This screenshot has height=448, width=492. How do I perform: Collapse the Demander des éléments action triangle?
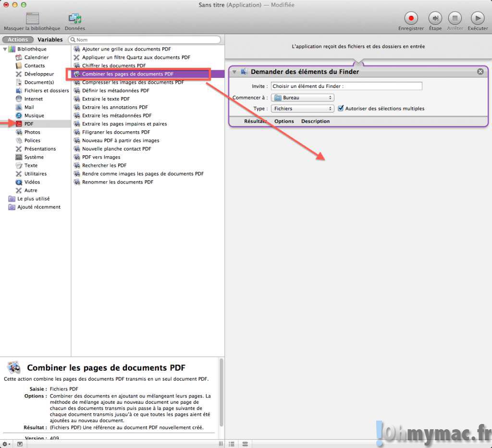tap(234, 72)
